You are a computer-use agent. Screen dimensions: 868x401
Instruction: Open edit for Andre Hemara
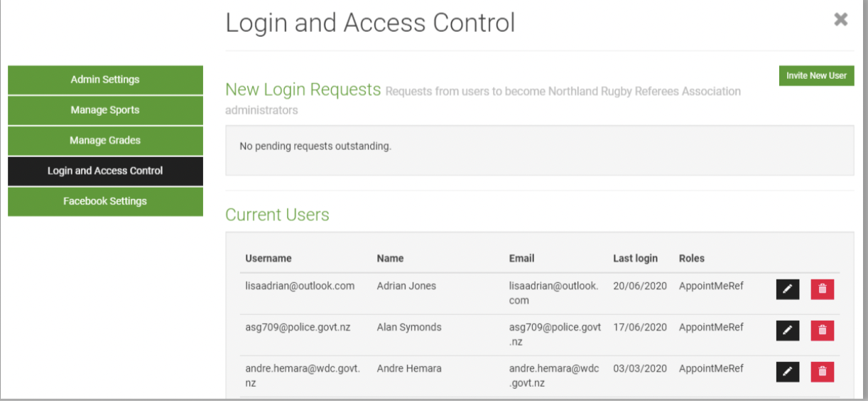787,372
